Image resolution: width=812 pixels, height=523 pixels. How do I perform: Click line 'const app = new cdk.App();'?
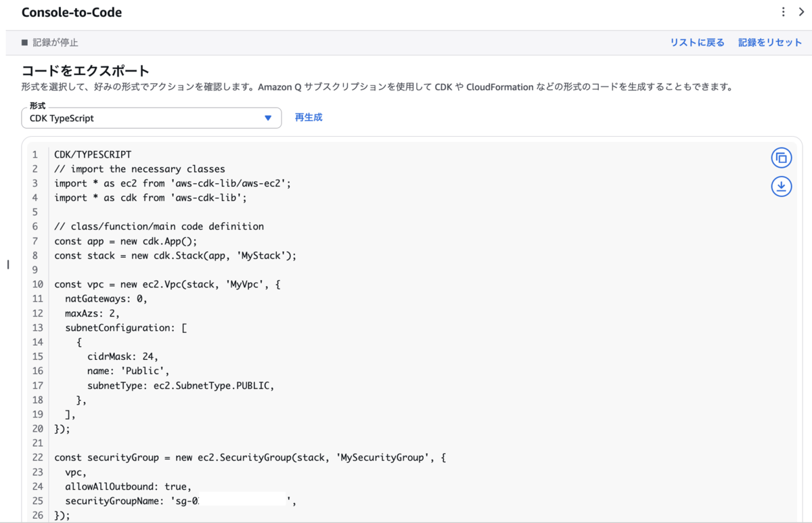tap(126, 241)
